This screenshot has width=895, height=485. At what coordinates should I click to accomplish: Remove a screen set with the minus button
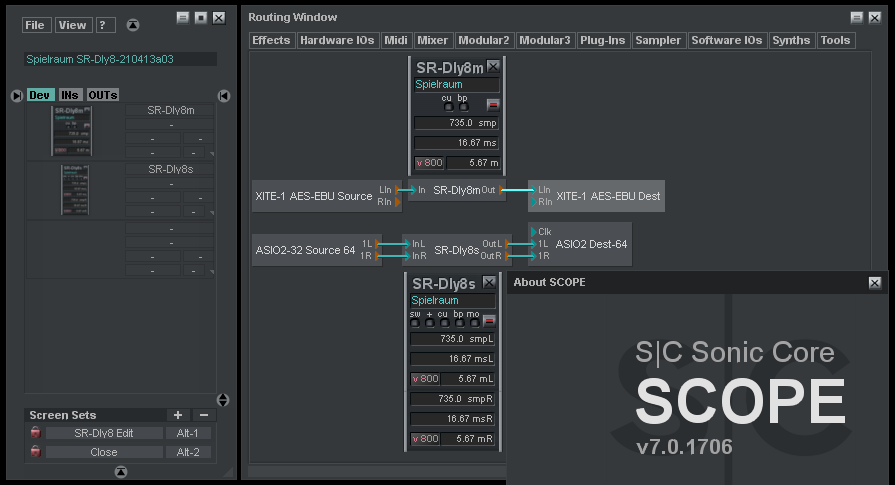[x=204, y=415]
